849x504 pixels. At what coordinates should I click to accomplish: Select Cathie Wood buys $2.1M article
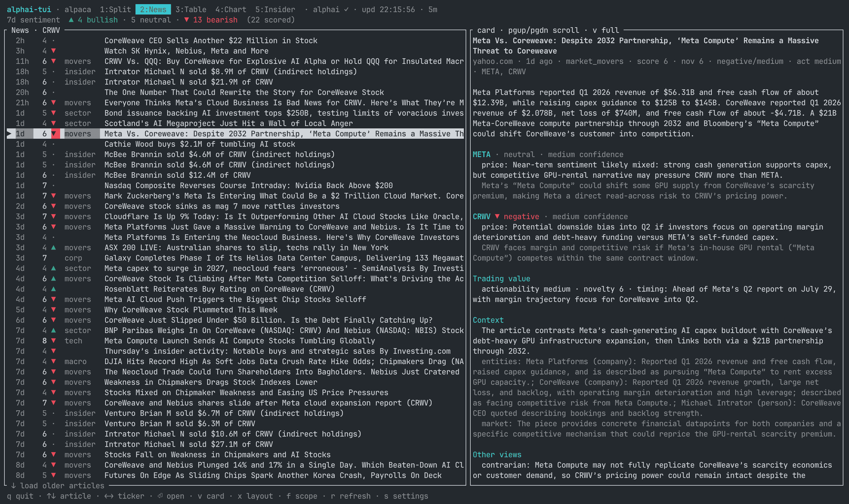pos(235,144)
